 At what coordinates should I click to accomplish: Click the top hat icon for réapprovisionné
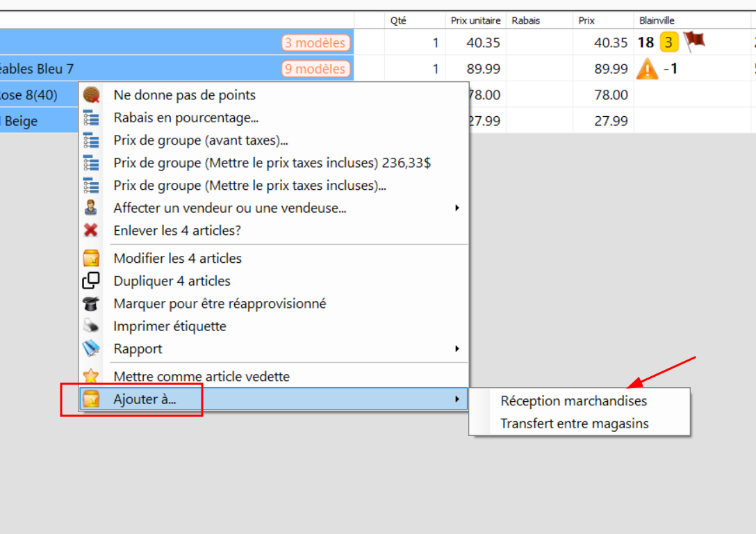[91, 304]
